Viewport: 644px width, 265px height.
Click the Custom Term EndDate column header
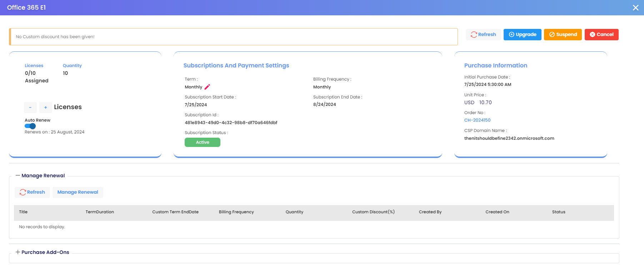point(175,212)
